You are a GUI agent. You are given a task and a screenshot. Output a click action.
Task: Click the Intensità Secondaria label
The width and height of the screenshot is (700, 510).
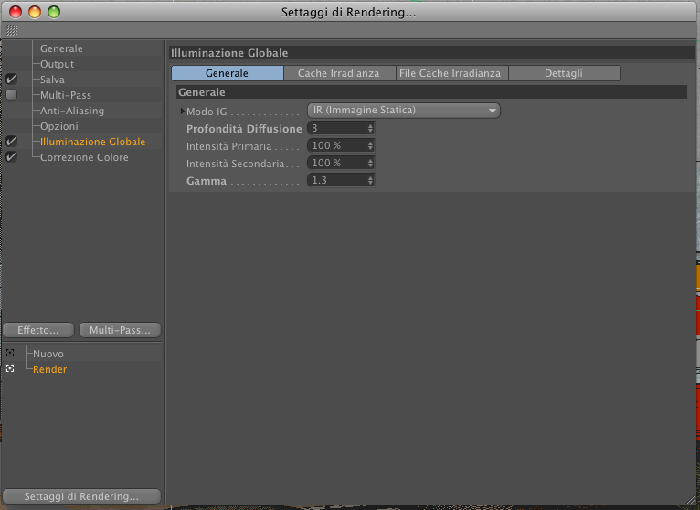click(x=235, y=163)
